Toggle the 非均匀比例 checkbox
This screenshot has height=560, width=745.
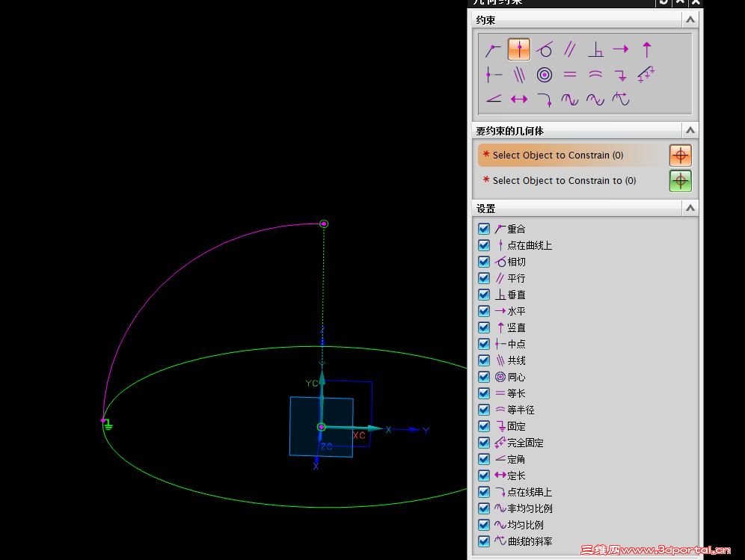[x=484, y=508]
